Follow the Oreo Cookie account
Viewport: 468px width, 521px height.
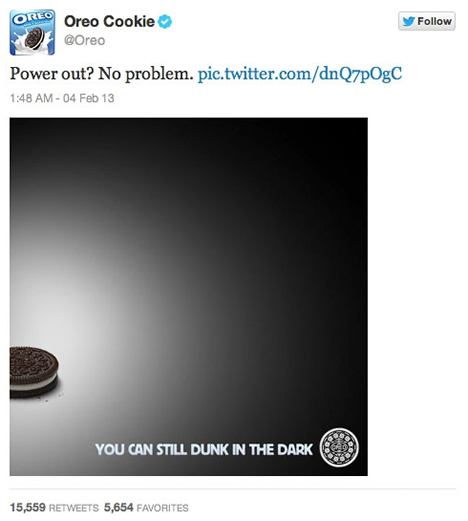427,21
